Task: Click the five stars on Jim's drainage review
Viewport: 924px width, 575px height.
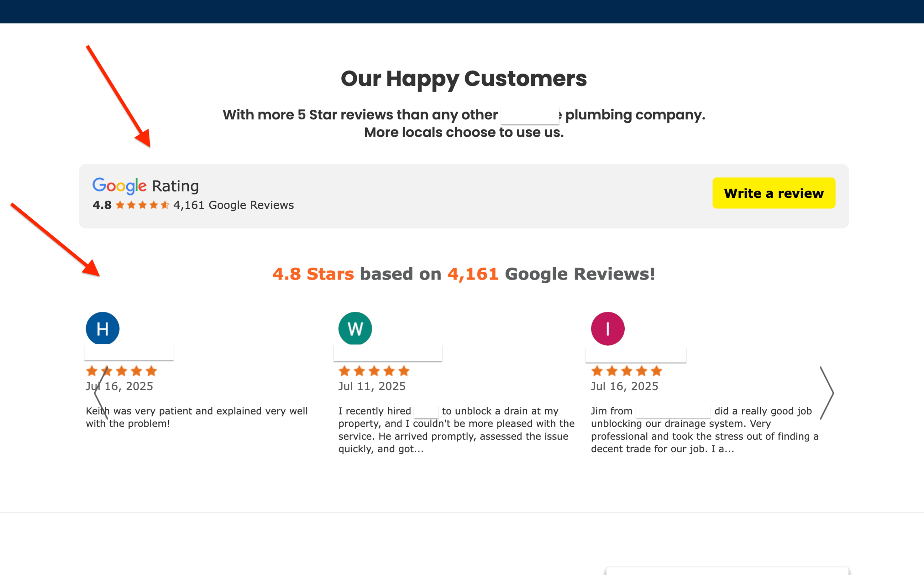Action: 626,371
